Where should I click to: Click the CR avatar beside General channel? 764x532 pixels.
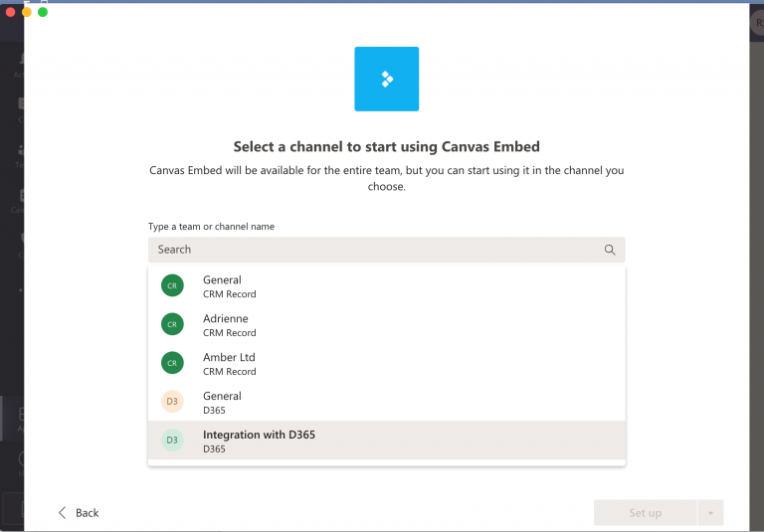pos(172,285)
